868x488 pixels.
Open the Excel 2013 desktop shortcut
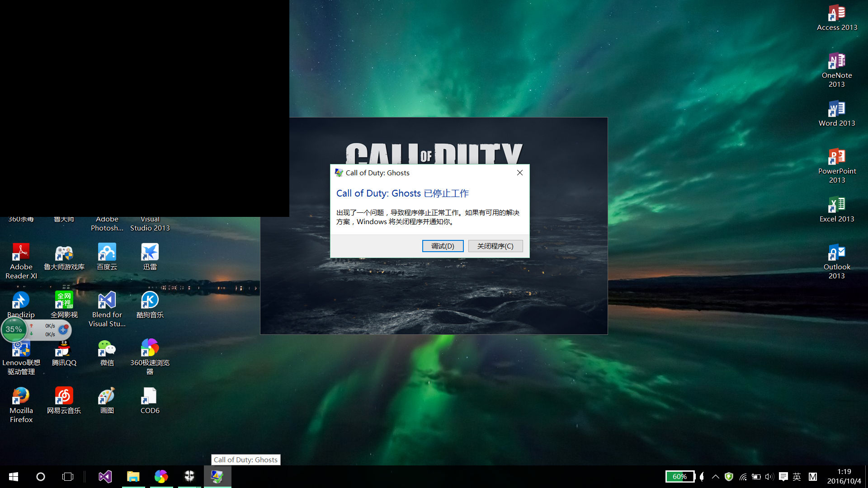pyautogui.click(x=837, y=206)
